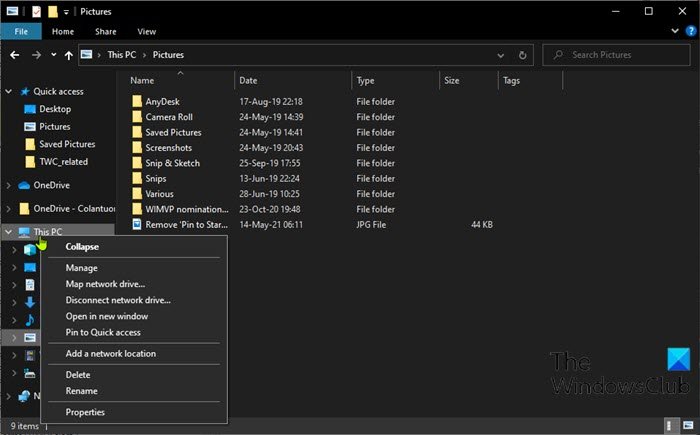700x435 pixels.
Task: Switch to the Share ribbon tab
Action: tap(106, 32)
